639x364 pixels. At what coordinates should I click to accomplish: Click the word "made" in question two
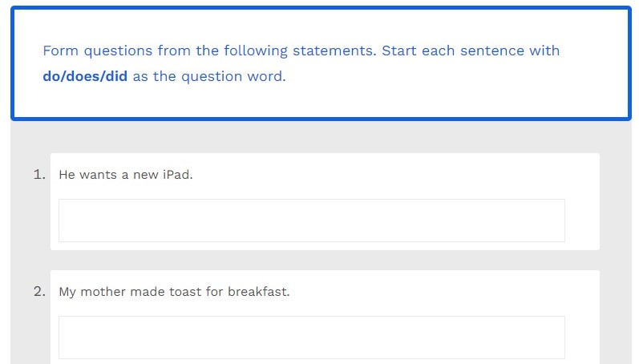[147, 292]
